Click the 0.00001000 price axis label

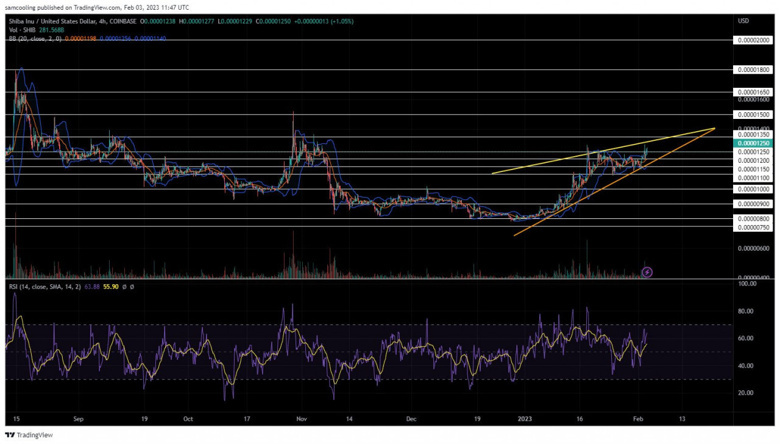pos(753,188)
